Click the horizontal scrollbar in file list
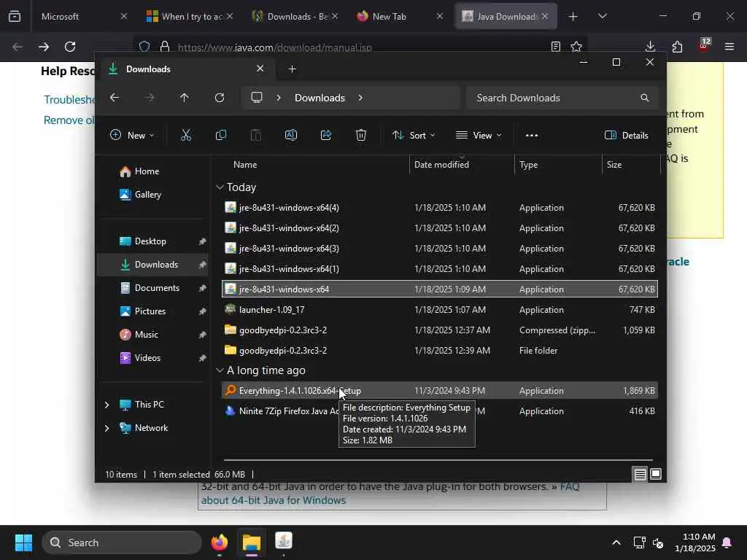Screen dimensions: 747x560 click(438, 460)
